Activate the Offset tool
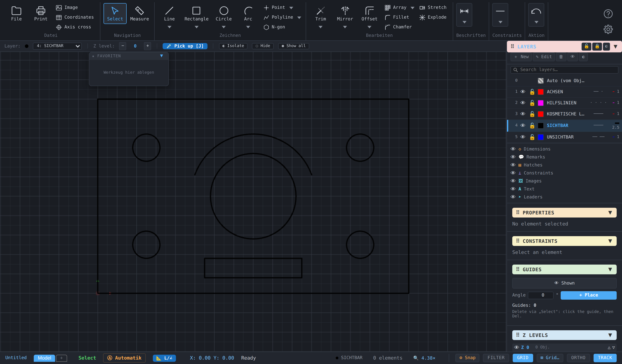 (x=369, y=14)
